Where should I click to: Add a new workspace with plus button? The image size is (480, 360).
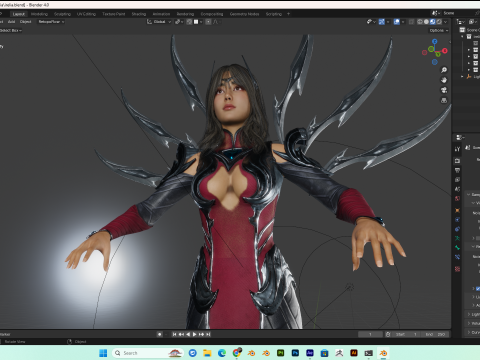point(288,14)
